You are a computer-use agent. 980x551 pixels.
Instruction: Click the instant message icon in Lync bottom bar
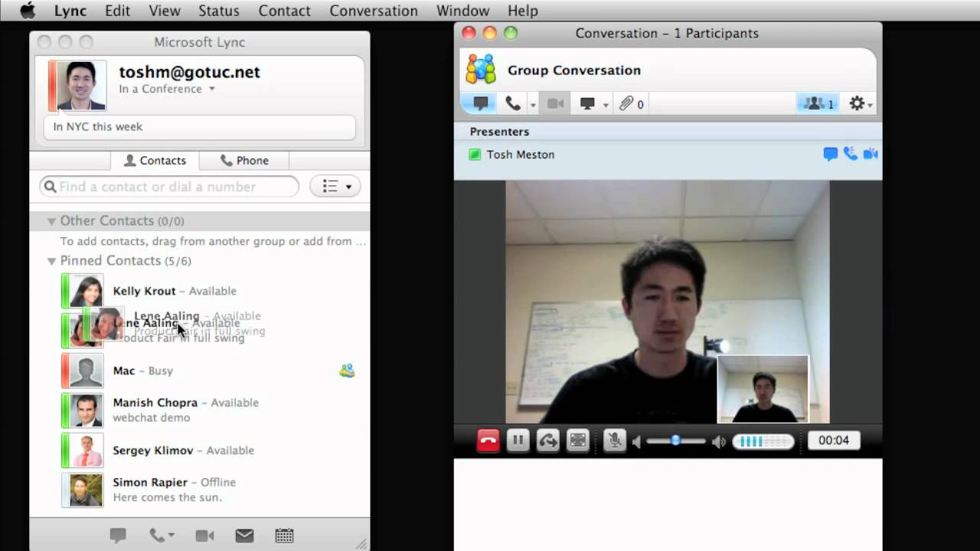[x=118, y=536]
